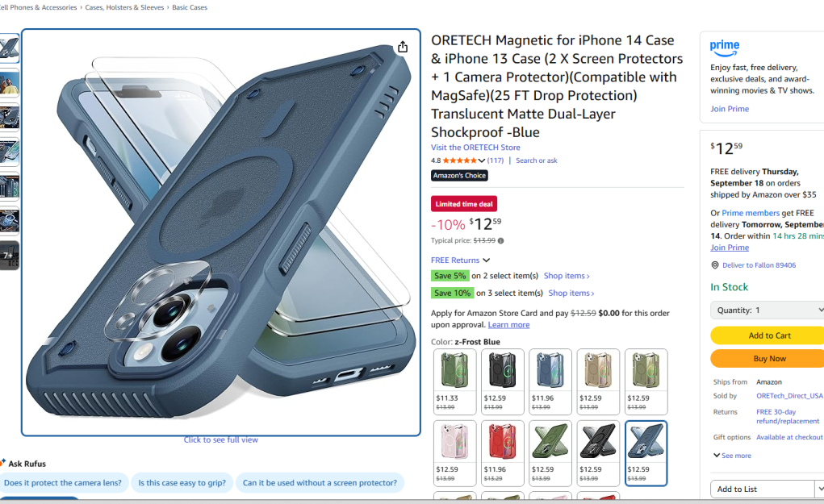Image resolution: width=824 pixels, height=504 pixels.
Task: Select the black $12.59 case swatch in first row
Action: click(x=502, y=381)
